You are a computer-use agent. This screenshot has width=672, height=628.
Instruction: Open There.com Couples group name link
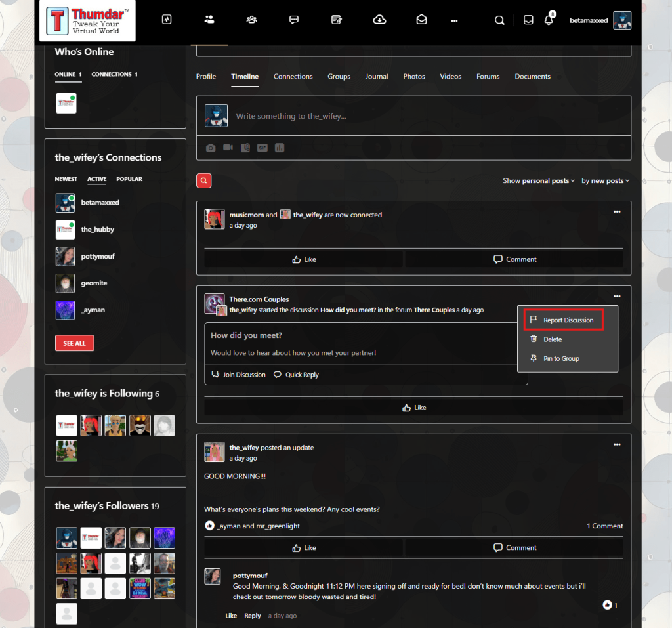(x=259, y=299)
